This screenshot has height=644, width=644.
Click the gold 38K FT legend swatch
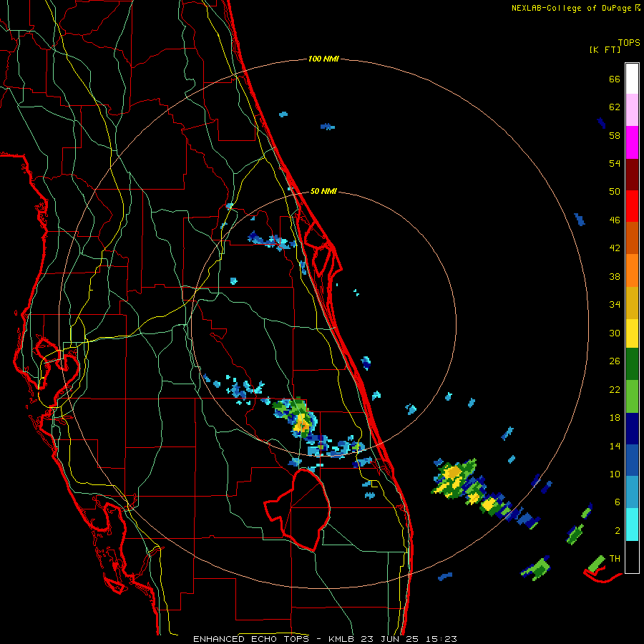tap(632, 303)
